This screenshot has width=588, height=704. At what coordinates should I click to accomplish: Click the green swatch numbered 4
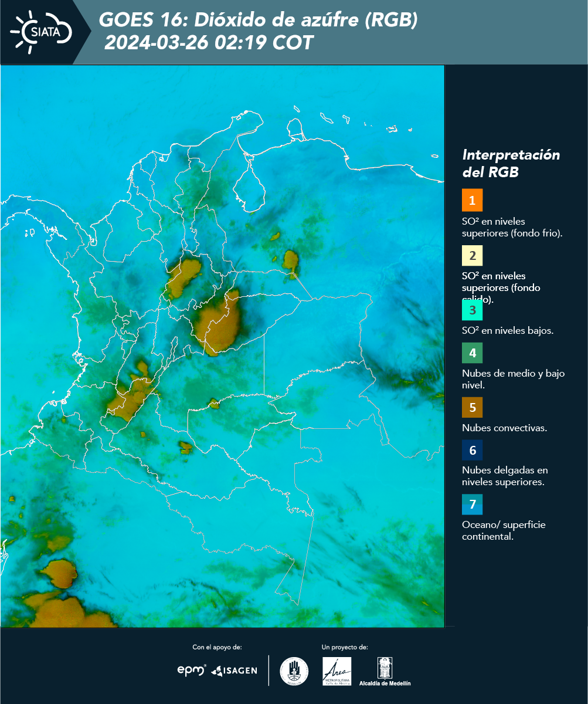tap(472, 353)
